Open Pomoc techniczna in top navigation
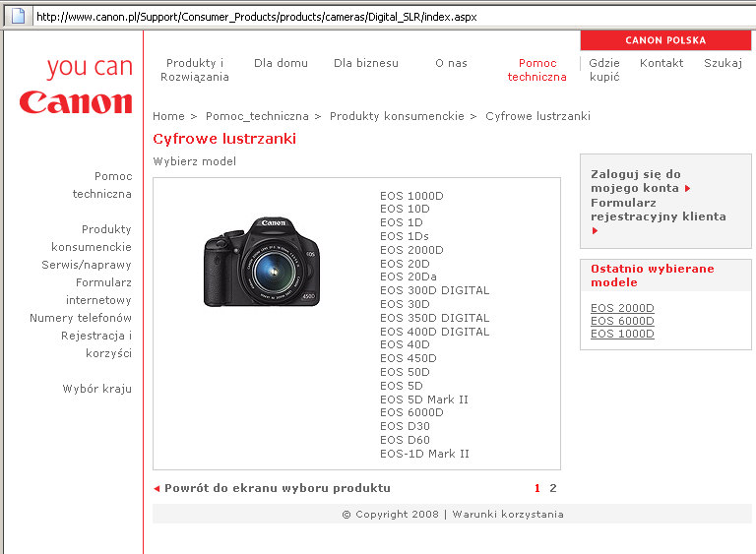This screenshot has width=756, height=554. click(x=537, y=70)
